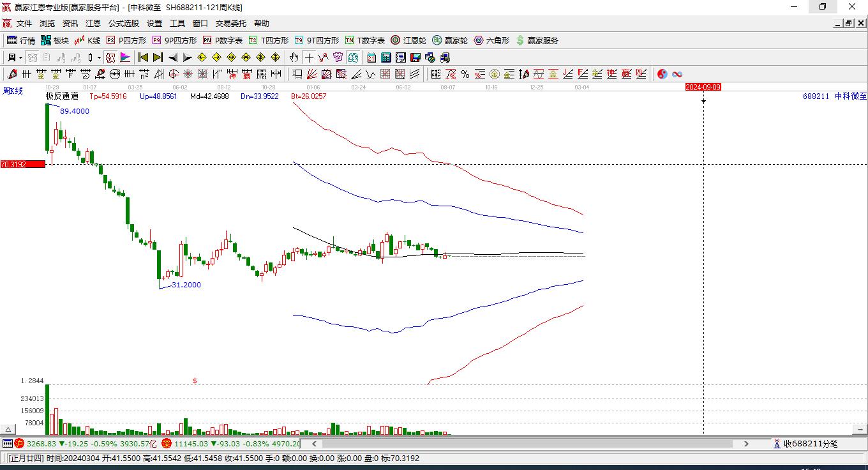Toggle the crosshair cursor tool
Image resolution: width=868 pixels, height=470 pixels.
coord(309,57)
